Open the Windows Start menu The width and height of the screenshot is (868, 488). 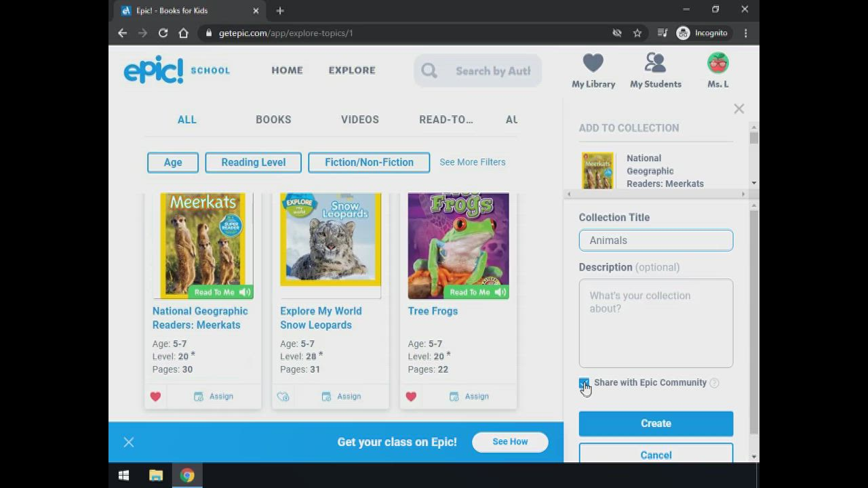[x=123, y=476]
